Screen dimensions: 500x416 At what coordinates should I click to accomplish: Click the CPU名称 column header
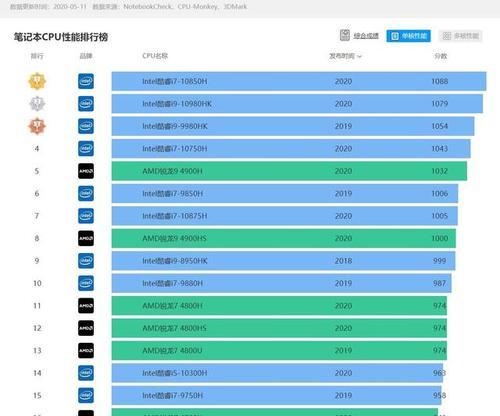155,56
